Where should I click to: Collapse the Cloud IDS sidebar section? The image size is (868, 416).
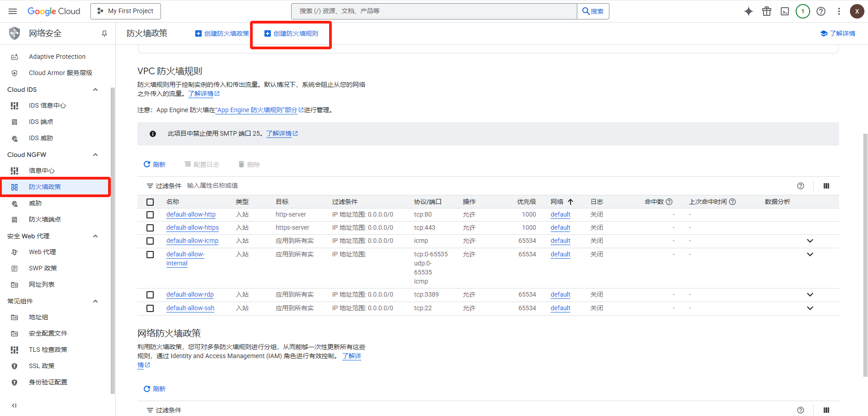pos(95,90)
